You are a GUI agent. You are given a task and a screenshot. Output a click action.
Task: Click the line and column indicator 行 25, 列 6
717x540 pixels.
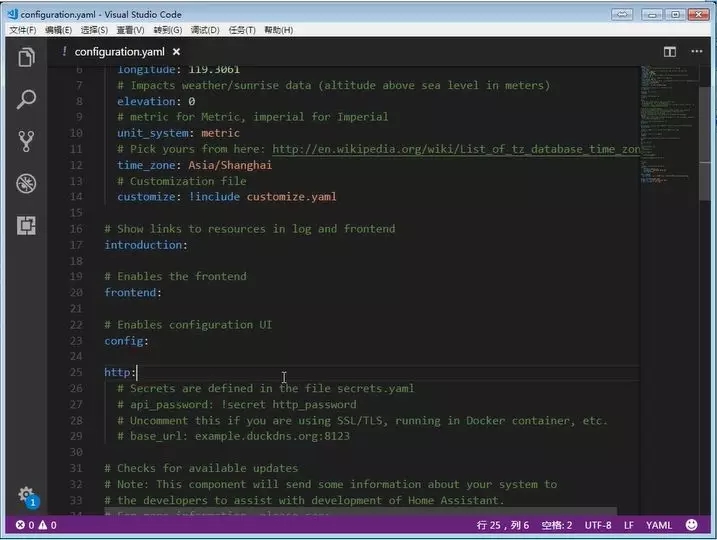point(503,525)
